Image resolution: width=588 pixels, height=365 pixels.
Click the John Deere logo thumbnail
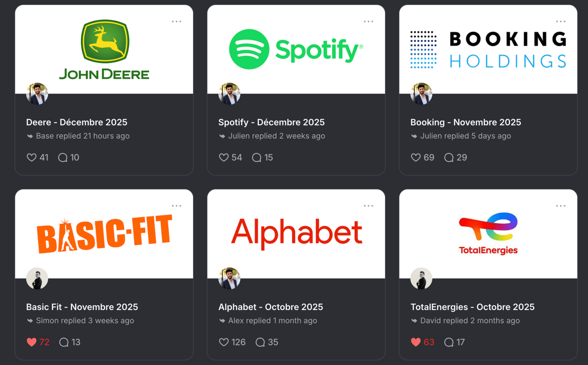pyautogui.click(x=104, y=49)
